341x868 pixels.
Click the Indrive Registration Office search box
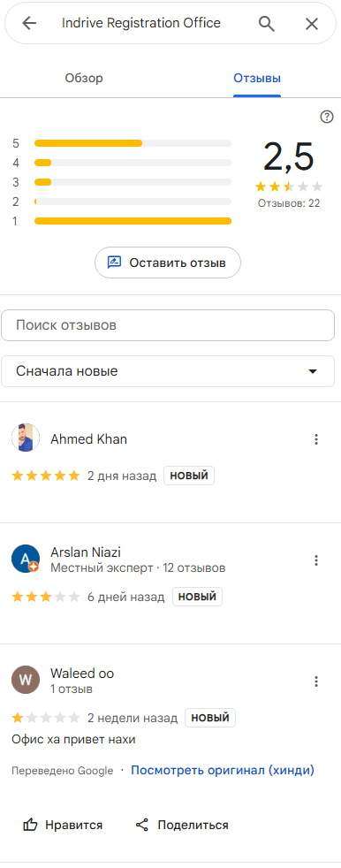tap(141, 23)
